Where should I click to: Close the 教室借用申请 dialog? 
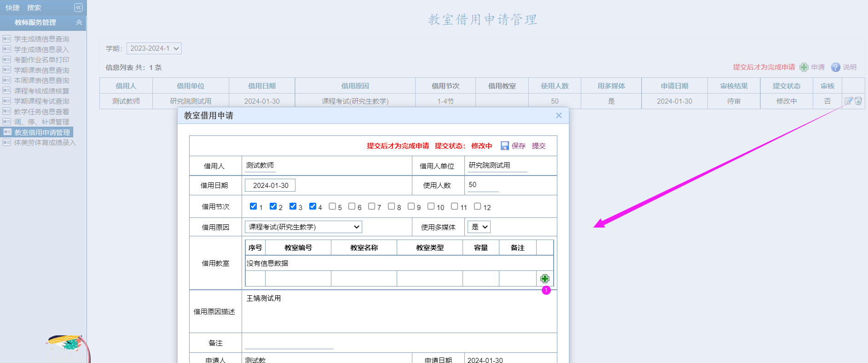559,116
